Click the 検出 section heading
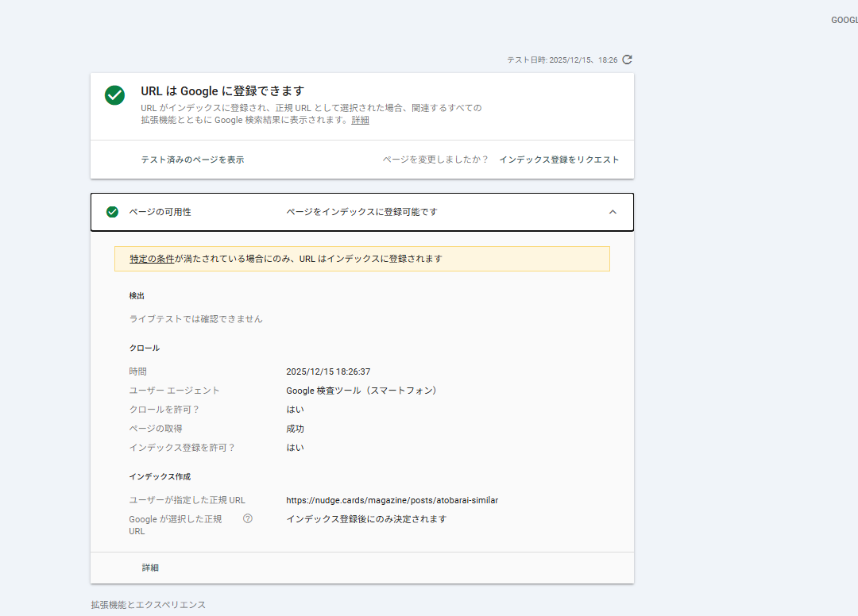 (x=137, y=296)
